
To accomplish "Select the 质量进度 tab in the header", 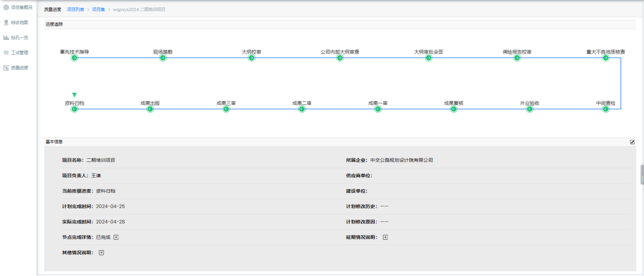I will tap(52, 10).
